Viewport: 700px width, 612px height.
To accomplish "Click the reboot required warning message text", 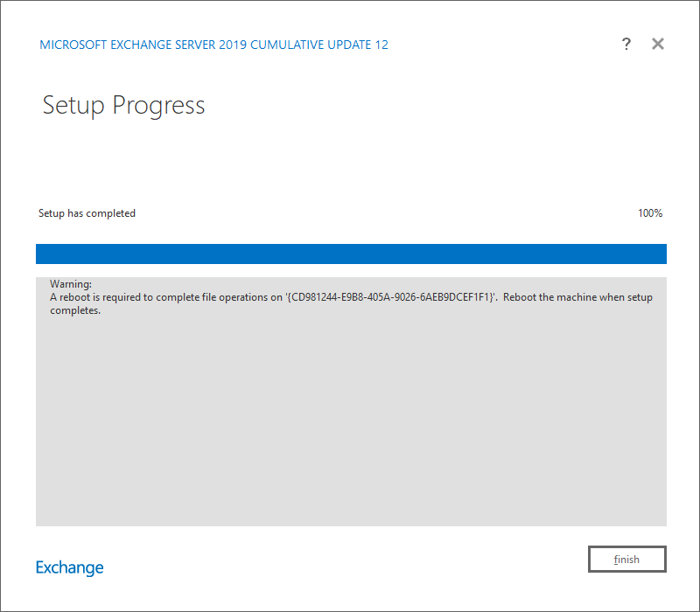I will pos(351,303).
